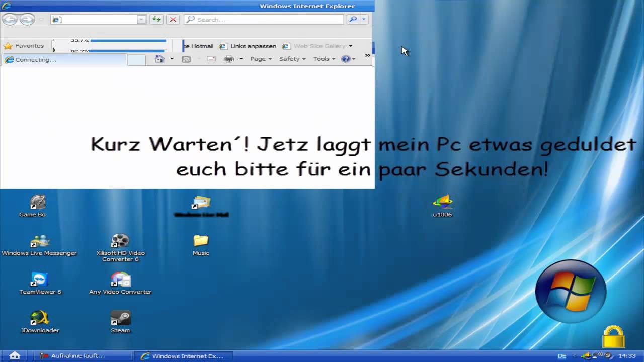The height and width of the screenshot is (362, 644).
Task: Click the Windows logo orb
Action: pos(571,292)
